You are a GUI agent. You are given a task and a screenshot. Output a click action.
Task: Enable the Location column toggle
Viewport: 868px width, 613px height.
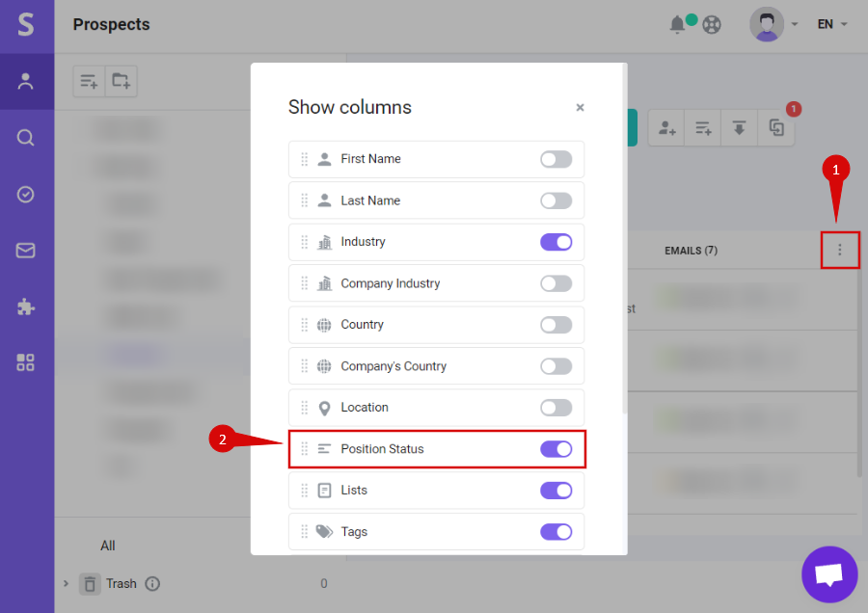pos(556,408)
